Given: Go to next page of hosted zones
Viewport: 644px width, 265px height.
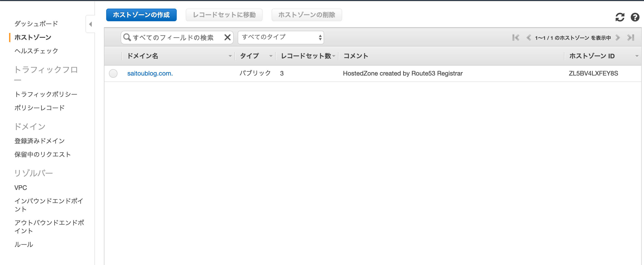Looking at the screenshot, I should point(618,38).
